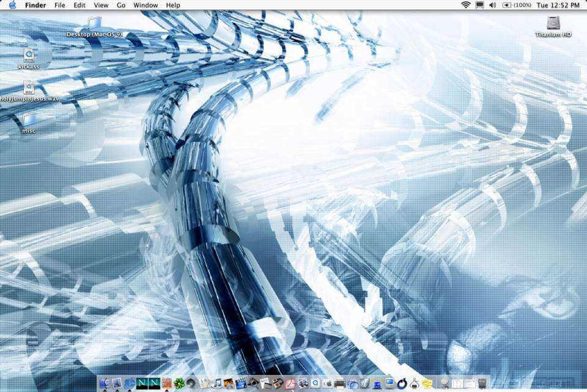
Task: Click the Finder icon in Dock
Action: click(105, 383)
